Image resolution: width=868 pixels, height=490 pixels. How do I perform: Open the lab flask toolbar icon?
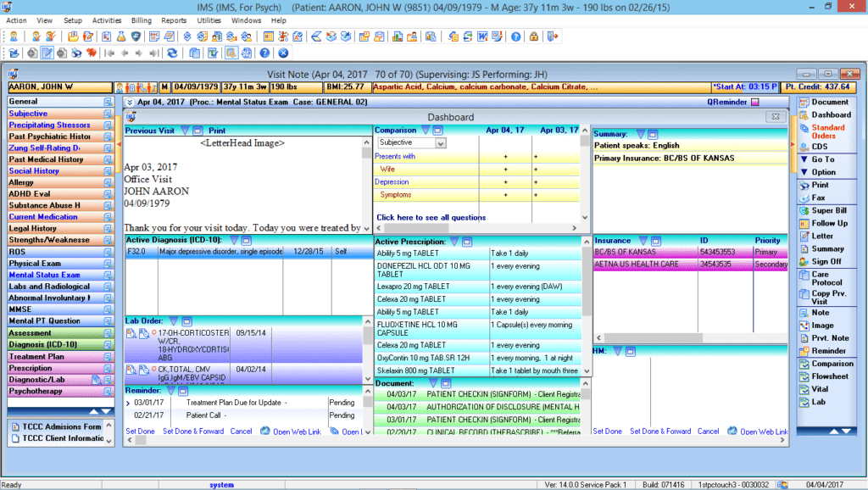120,36
